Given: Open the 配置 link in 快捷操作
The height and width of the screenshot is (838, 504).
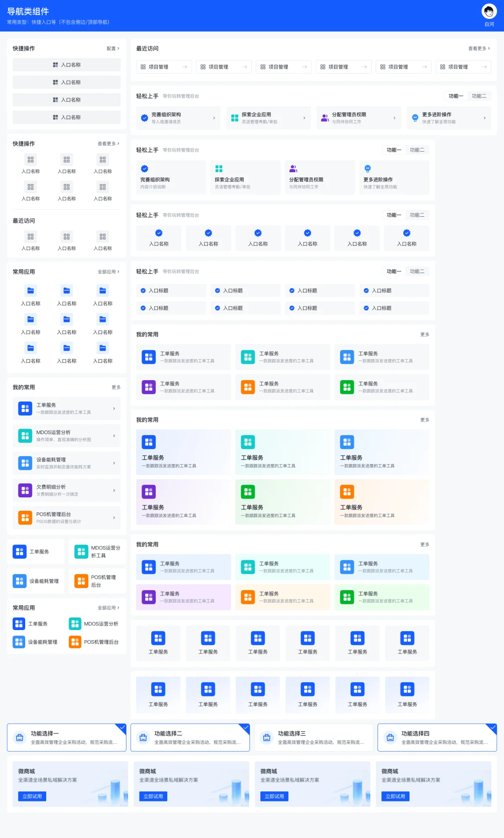Looking at the screenshot, I should pyautogui.click(x=113, y=49).
